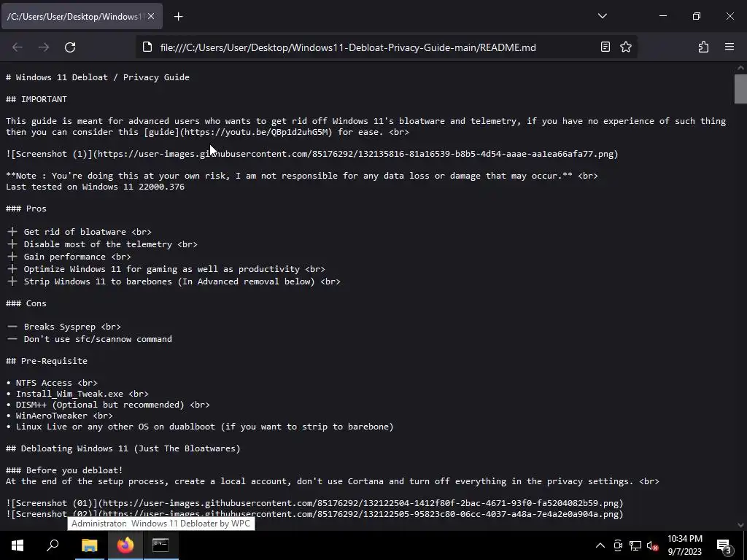747x560 pixels.
Task: Click the vertical scrollbar thumb
Action: click(740, 88)
